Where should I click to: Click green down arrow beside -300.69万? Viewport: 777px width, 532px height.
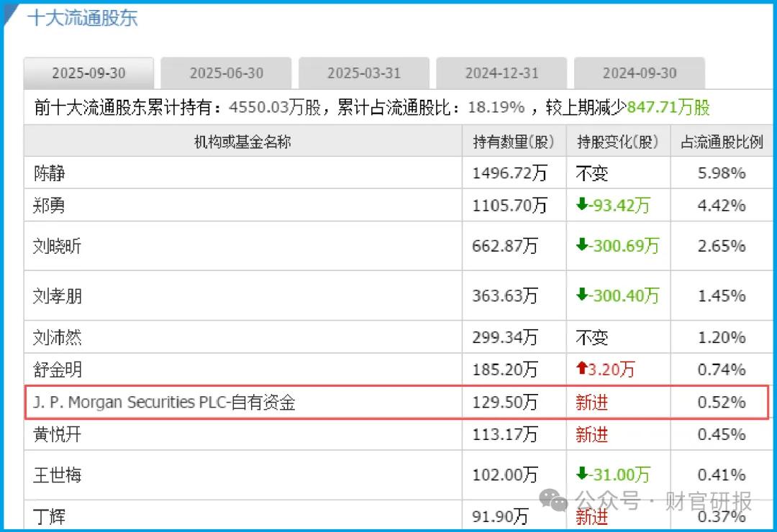(582, 246)
